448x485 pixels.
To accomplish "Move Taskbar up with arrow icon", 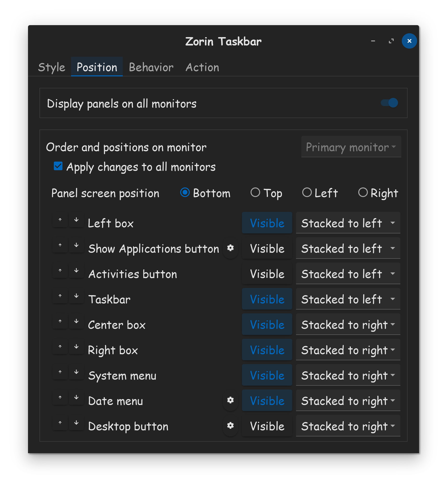I will (x=60, y=296).
